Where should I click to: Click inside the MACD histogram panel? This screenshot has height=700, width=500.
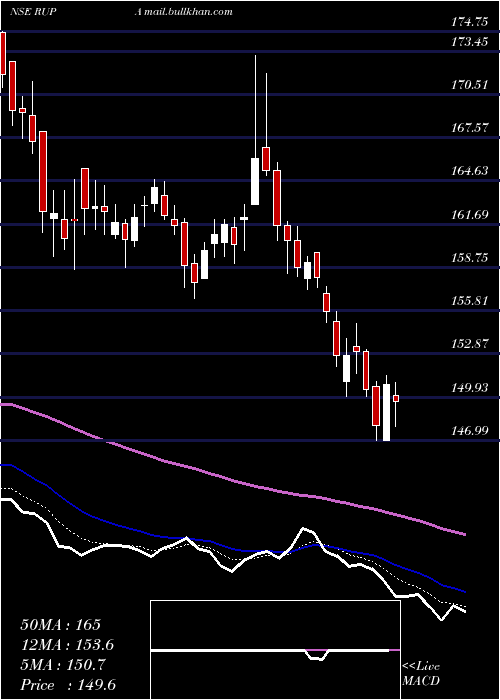[x=275, y=650]
